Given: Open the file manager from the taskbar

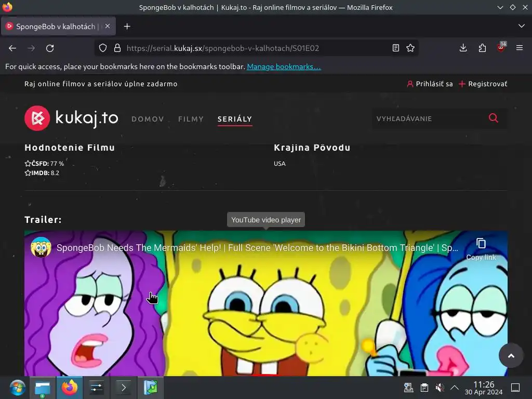Looking at the screenshot, I should tap(43, 388).
